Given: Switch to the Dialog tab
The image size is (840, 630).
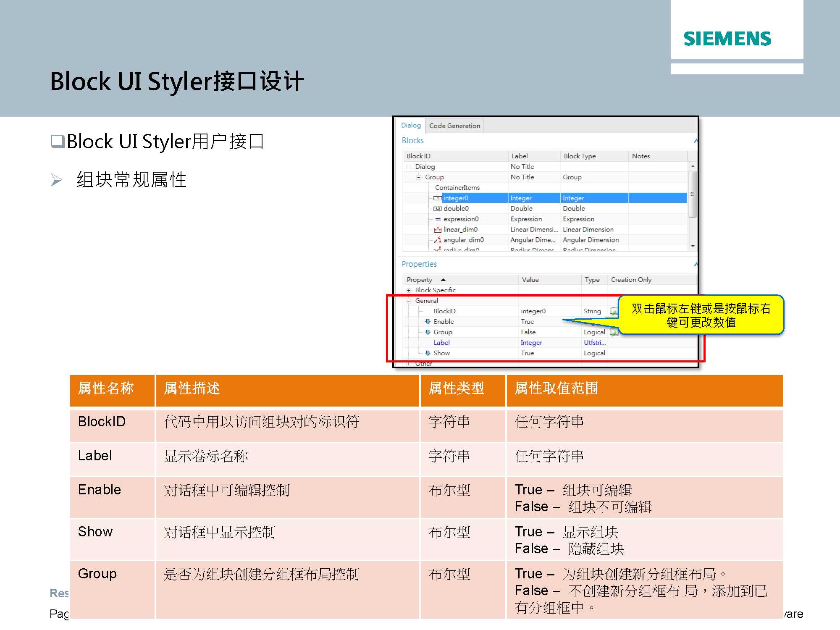Looking at the screenshot, I should (411, 125).
